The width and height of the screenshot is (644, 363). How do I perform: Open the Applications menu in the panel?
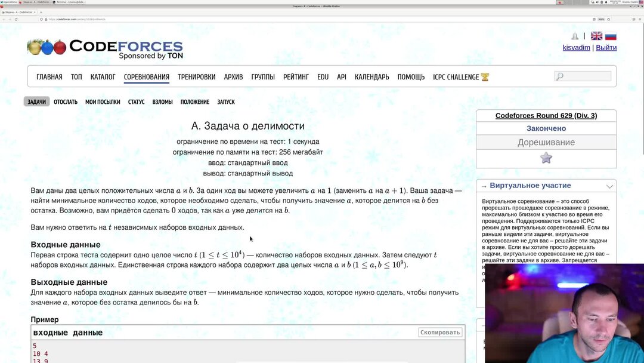[x=8, y=2]
